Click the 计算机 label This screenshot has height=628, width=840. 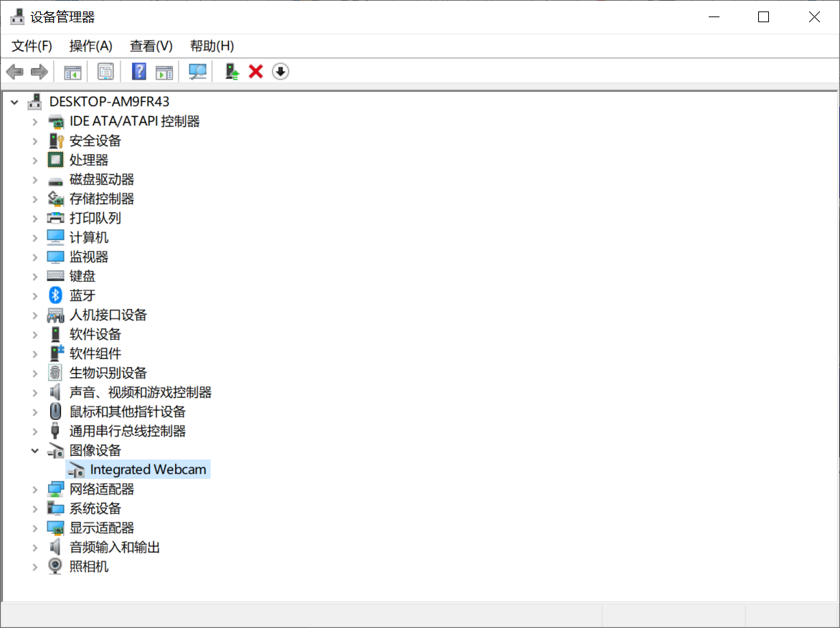coord(89,237)
